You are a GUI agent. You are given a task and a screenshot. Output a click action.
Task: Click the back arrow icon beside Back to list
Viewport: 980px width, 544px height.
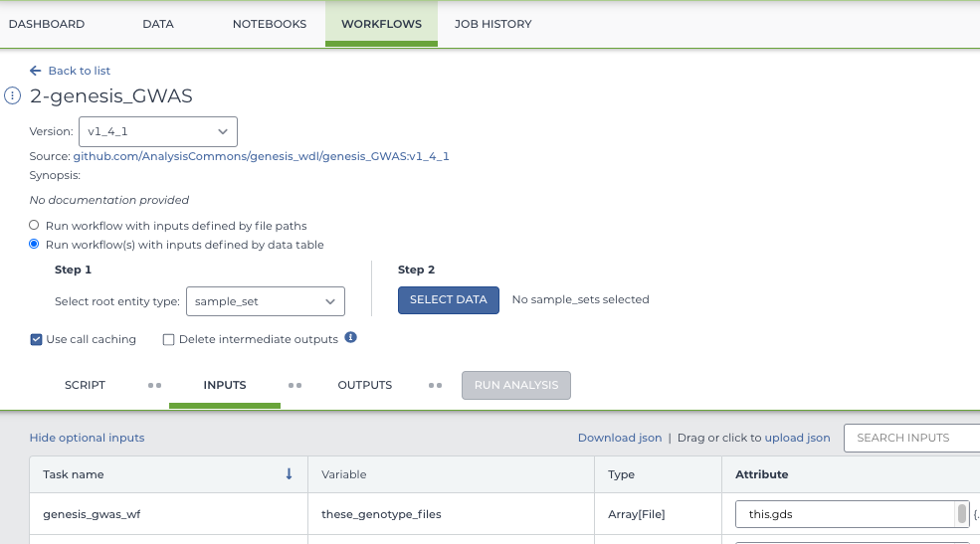pos(36,71)
